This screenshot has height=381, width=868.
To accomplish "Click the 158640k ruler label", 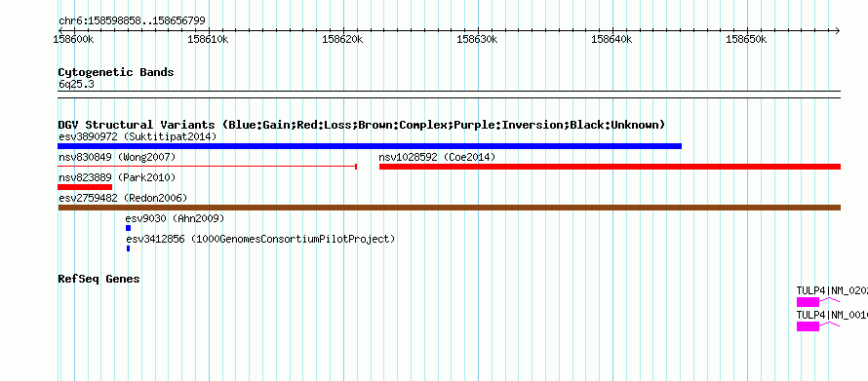I will point(612,39).
